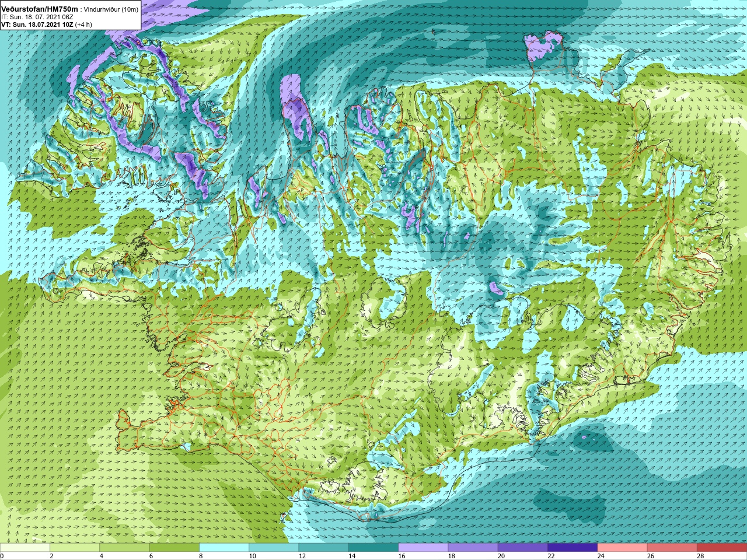Click the scale label '10'
This screenshot has width=747, height=560.
point(252,556)
